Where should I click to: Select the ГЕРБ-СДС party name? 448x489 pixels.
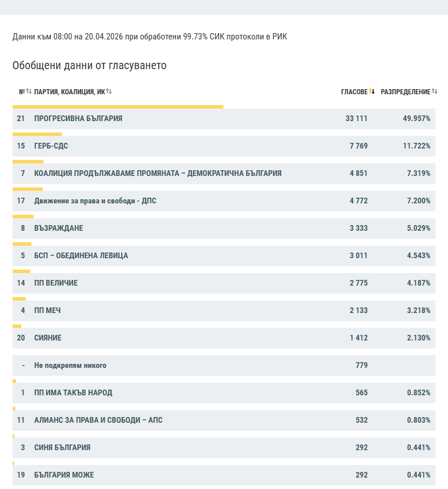(51, 146)
